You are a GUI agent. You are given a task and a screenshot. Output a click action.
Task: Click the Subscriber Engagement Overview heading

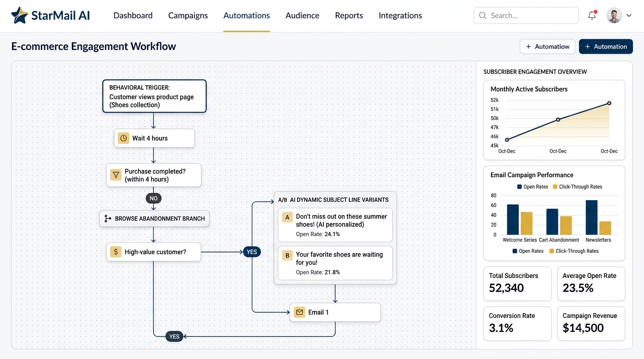[x=535, y=72]
